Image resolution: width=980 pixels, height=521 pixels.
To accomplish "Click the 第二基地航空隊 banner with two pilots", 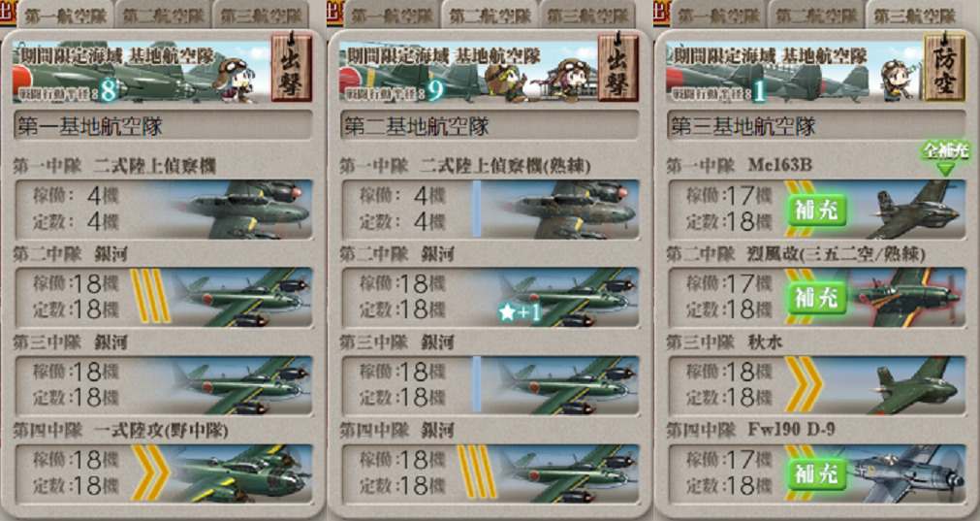I will coord(468,71).
